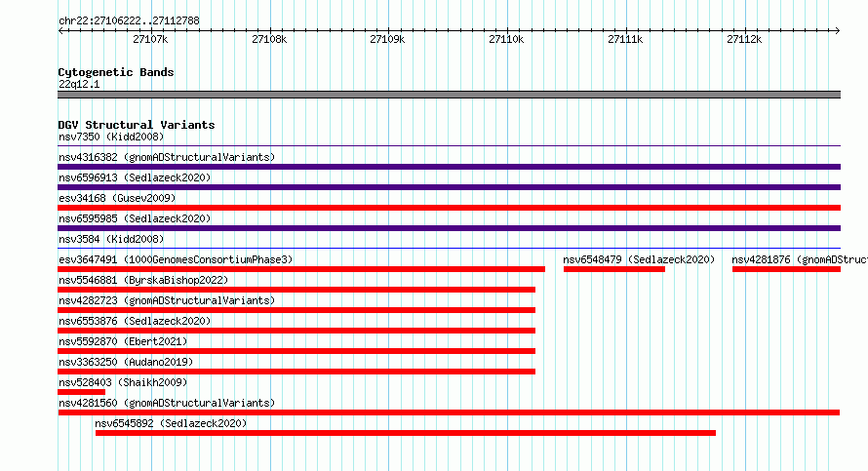Select the nsv5592870 red variant bar
Screen dimensions: 868x471
pos(296,351)
